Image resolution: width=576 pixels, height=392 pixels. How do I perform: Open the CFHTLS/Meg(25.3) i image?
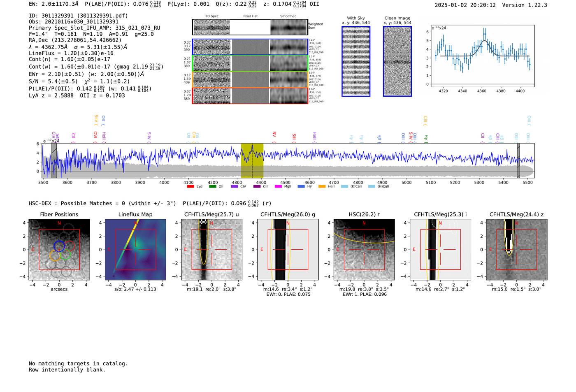(x=440, y=250)
